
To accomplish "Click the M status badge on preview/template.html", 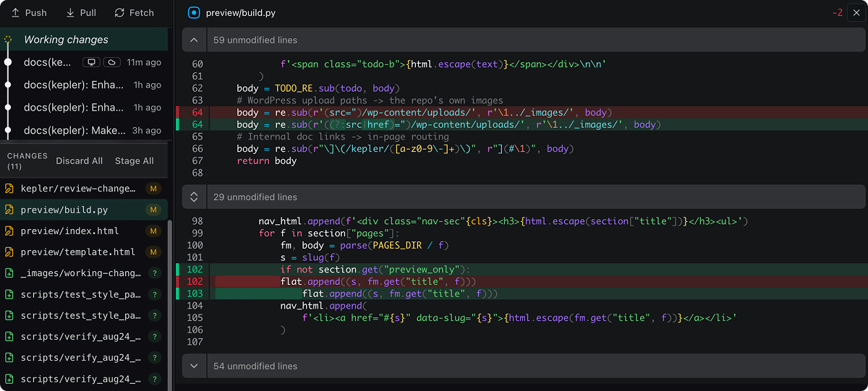I will pyautogui.click(x=153, y=252).
